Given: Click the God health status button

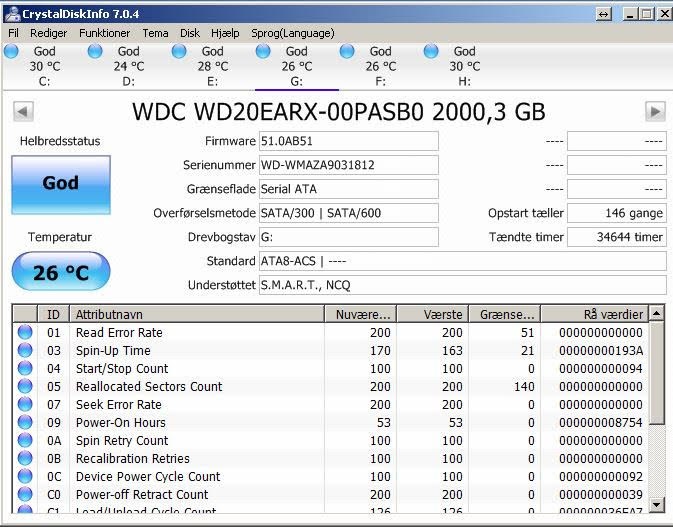Looking at the screenshot, I should [61, 185].
